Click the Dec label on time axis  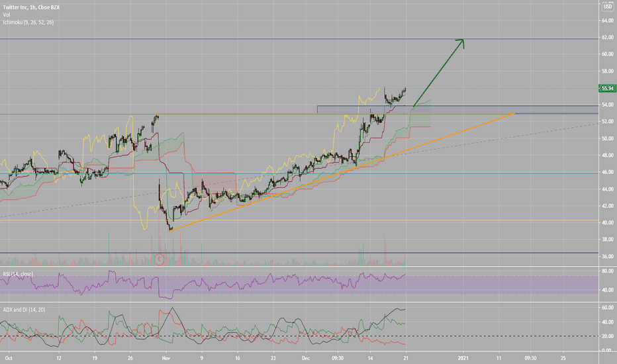point(306,358)
